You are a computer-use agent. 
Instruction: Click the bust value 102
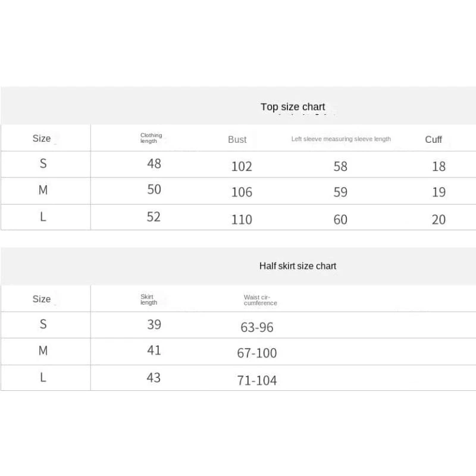coord(242,167)
